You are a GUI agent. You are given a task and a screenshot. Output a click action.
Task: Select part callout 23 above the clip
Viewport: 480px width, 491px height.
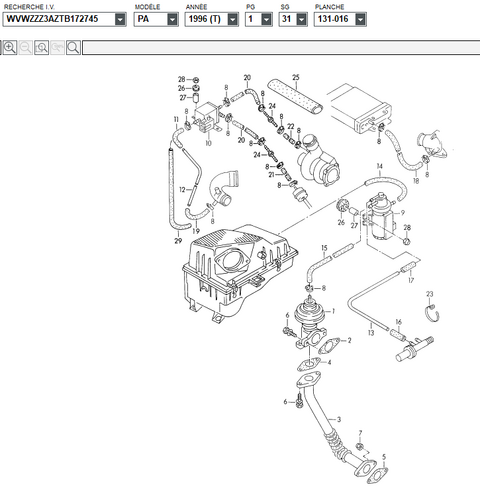pyautogui.click(x=429, y=294)
